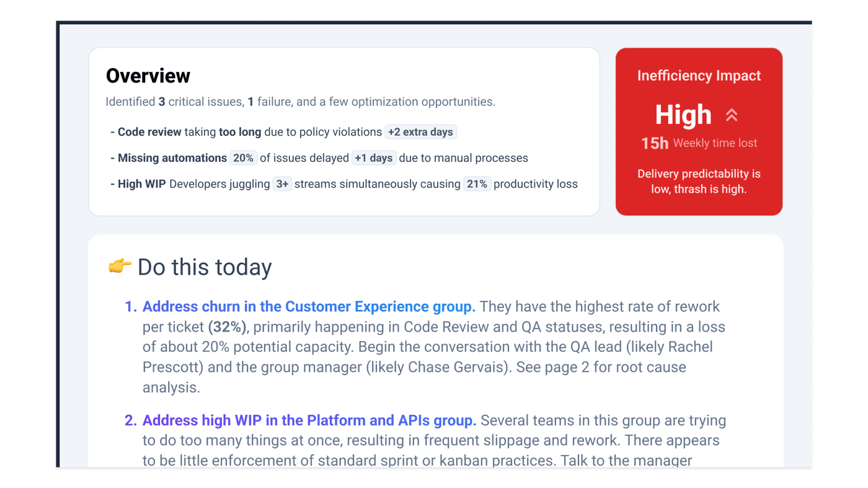
Task: Select the '3+' streams badge
Action: pyautogui.click(x=282, y=184)
